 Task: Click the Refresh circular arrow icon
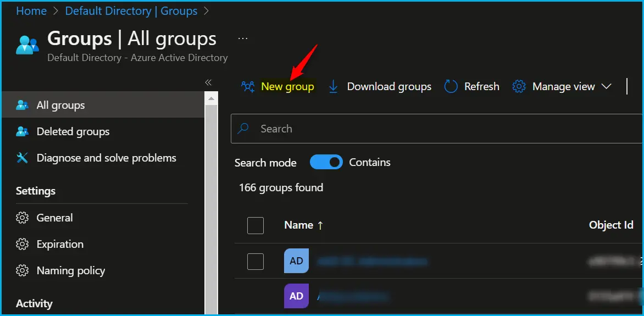[x=451, y=87]
